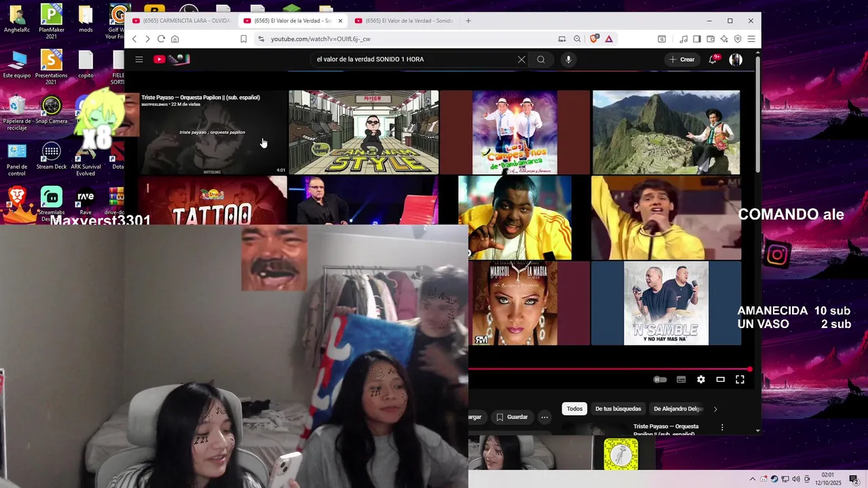Go to the YouTube home logo

click(171, 60)
